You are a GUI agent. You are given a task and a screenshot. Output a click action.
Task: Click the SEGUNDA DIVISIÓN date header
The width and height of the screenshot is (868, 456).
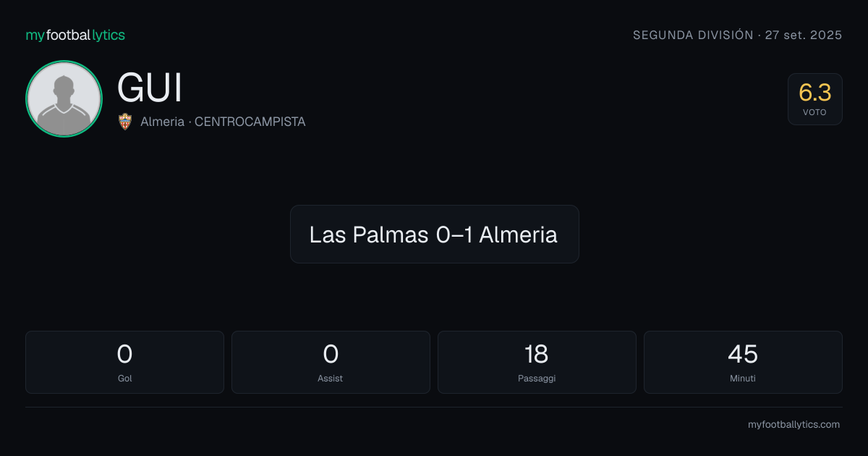(x=737, y=35)
